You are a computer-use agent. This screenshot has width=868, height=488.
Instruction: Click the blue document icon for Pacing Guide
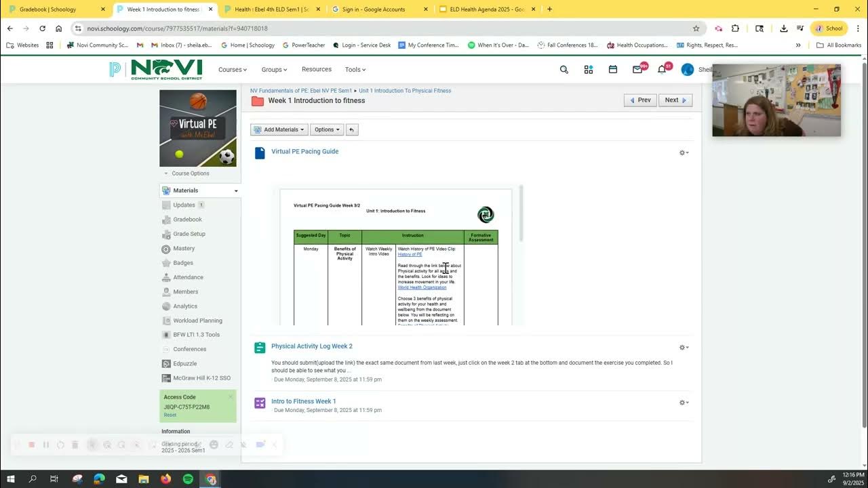(x=260, y=153)
